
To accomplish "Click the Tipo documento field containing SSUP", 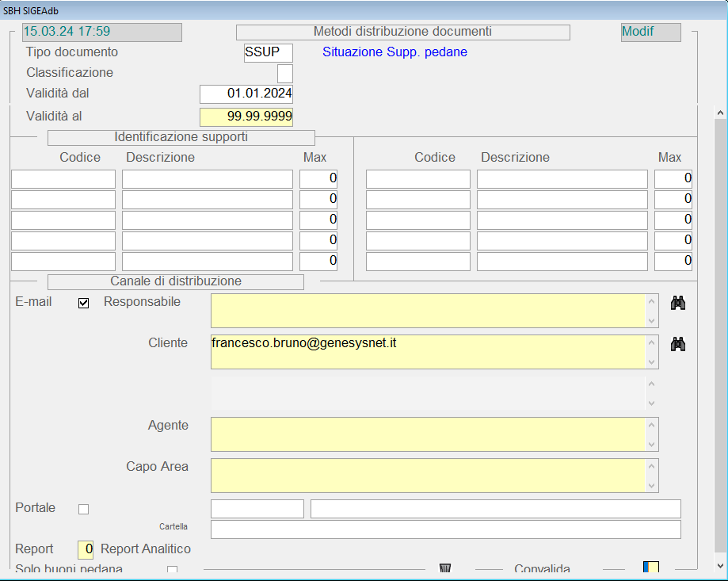I will (268, 53).
